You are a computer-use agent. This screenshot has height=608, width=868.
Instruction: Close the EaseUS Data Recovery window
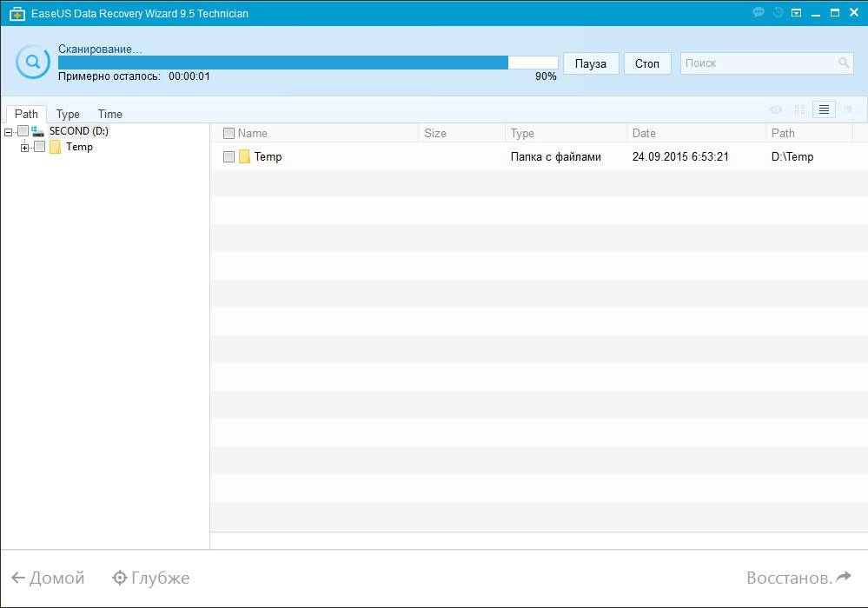[854, 12]
